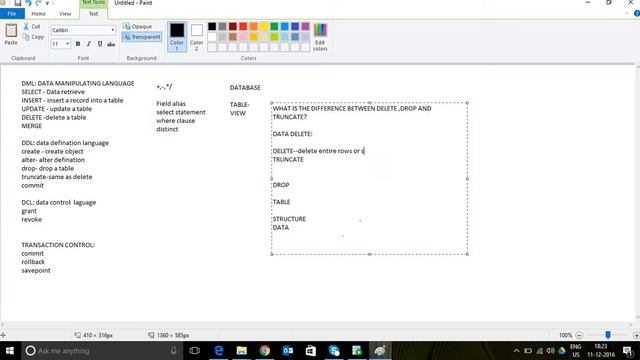Switch to the Home ribbon tab

coord(38,13)
